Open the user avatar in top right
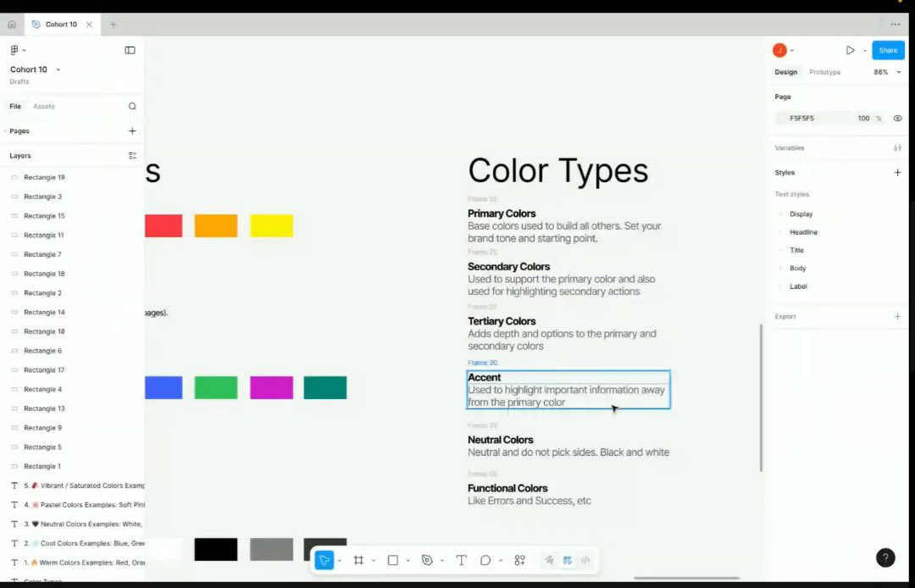 [x=779, y=51]
